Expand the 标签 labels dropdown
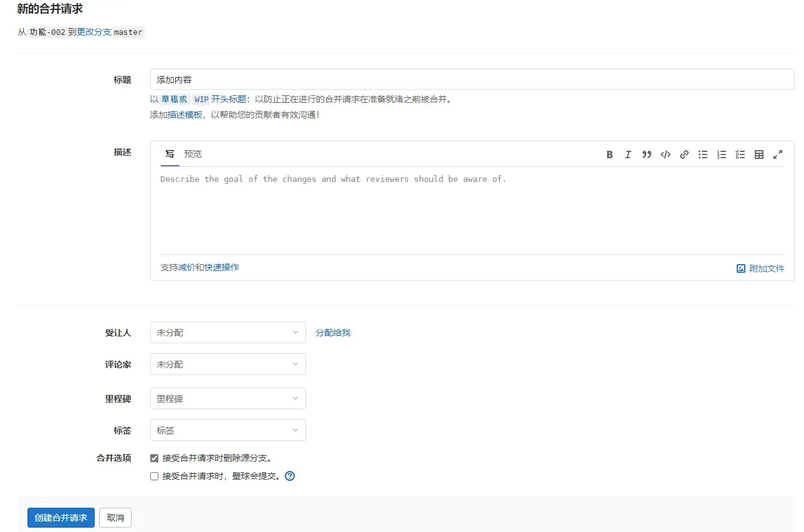804x532 pixels. point(227,430)
